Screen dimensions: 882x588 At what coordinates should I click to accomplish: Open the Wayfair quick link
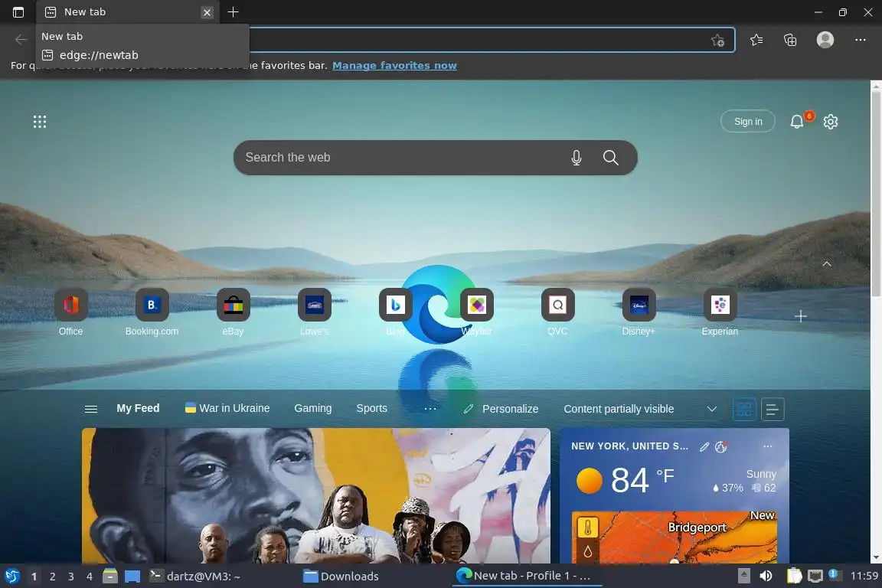(476, 312)
